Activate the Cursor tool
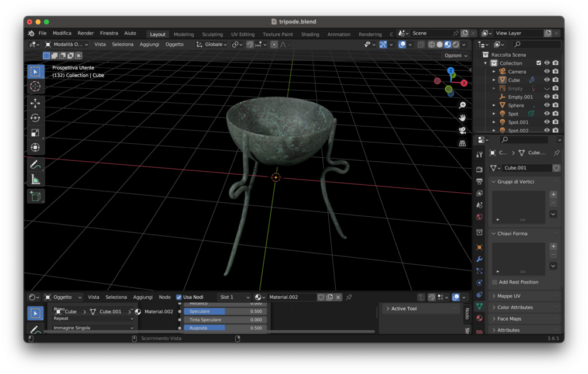The image size is (588, 374). (35, 86)
